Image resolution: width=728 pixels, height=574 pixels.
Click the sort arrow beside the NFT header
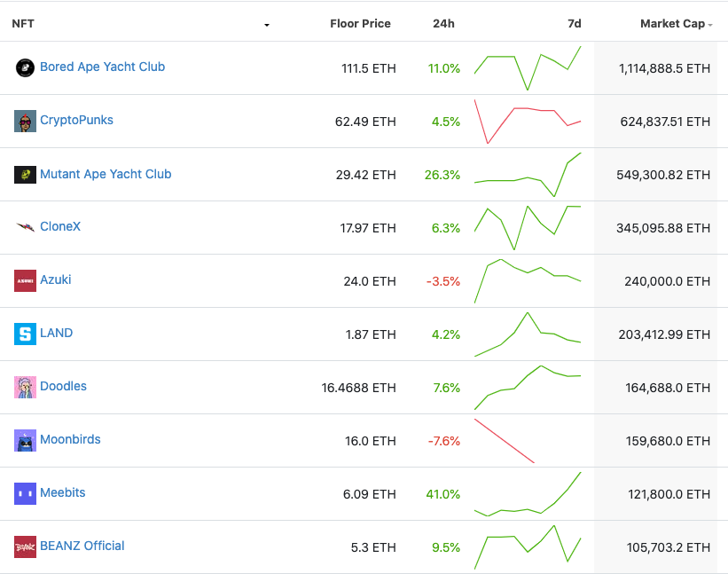[x=267, y=25]
